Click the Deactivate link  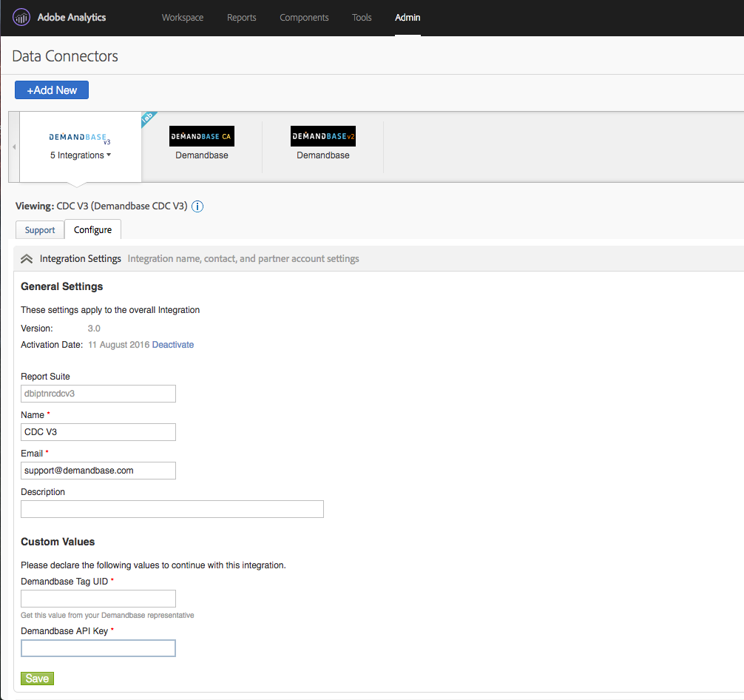point(173,345)
